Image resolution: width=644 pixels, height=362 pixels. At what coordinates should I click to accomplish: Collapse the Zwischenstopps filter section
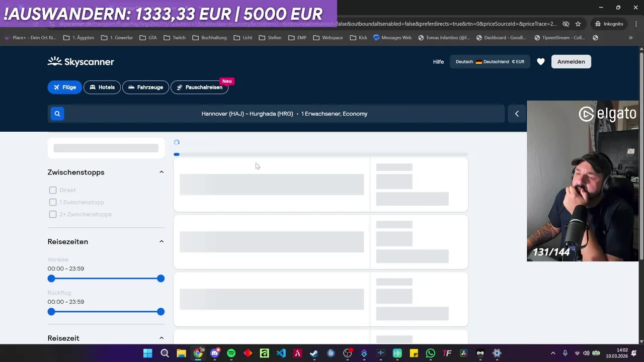[x=162, y=172]
